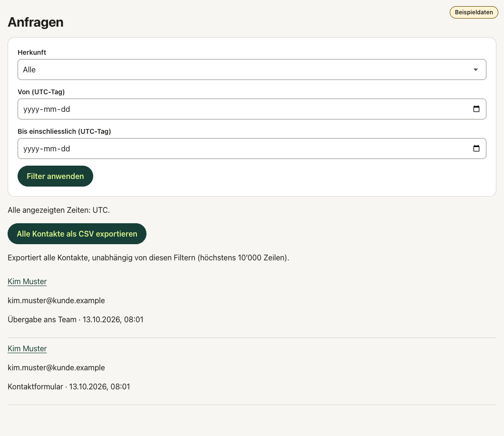Open the calendar picker for Bis einschliesslich date
This screenshot has height=436, width=504.
pyautogui.click(x=476, y=149)
